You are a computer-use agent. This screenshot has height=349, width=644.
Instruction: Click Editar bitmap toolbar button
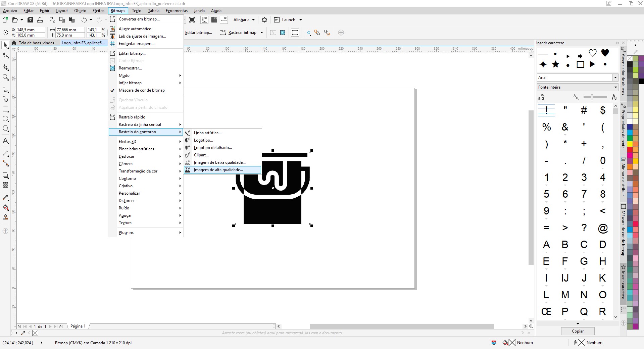(x=198, y=33)
